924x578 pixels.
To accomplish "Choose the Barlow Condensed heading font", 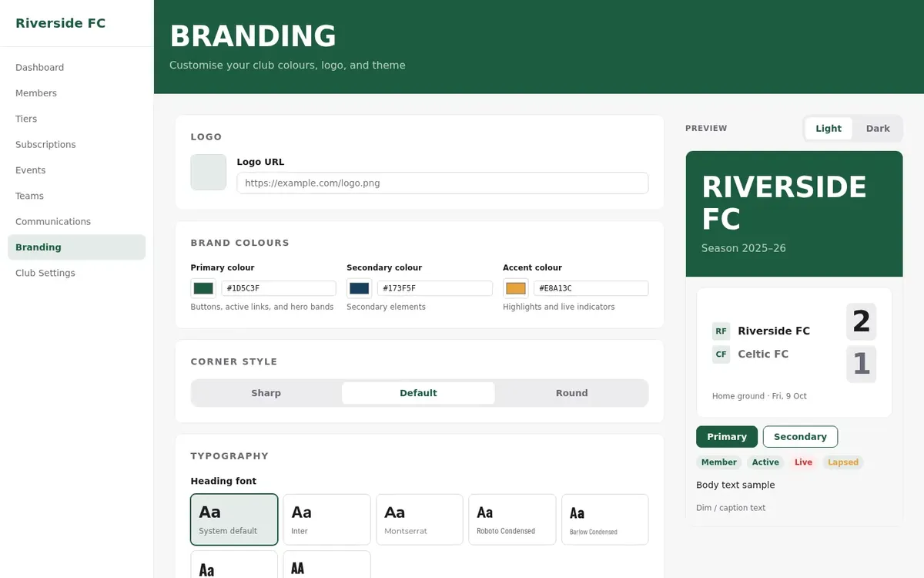I will coord(605,519).
